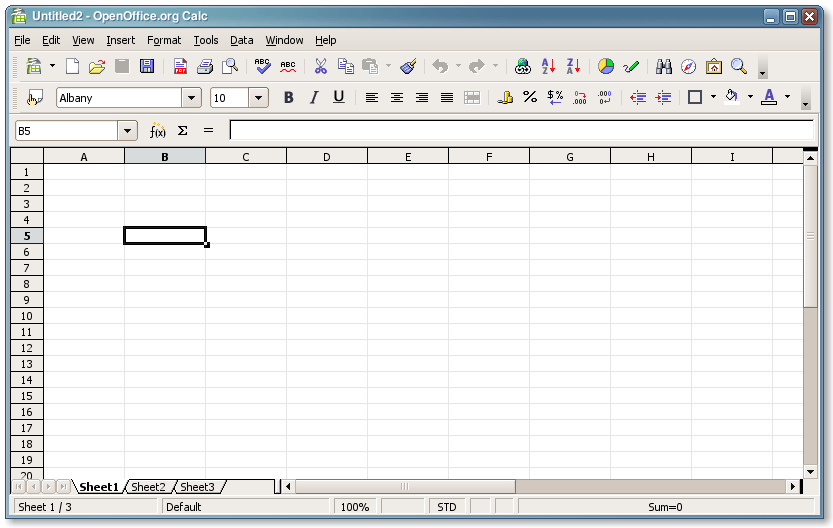The image size is (833, 528).
Task: Click the Print file directly icon
Action: [205, 66]
